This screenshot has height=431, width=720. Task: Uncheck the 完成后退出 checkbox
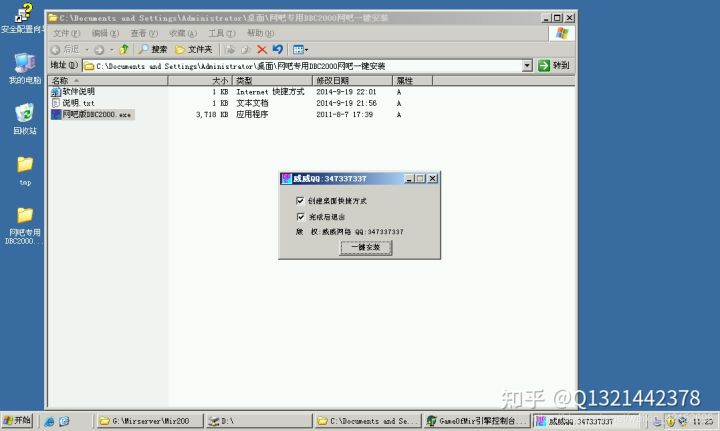[301, 216]
